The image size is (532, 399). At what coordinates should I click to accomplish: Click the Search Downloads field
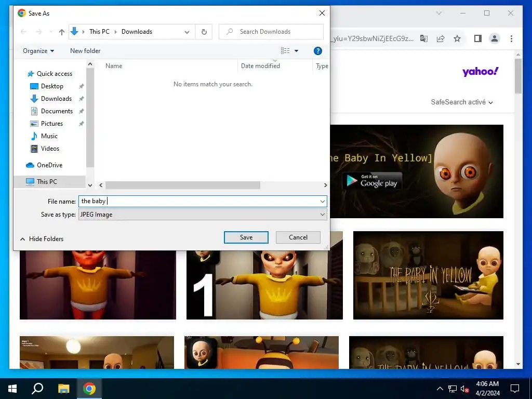click(271, 32)
